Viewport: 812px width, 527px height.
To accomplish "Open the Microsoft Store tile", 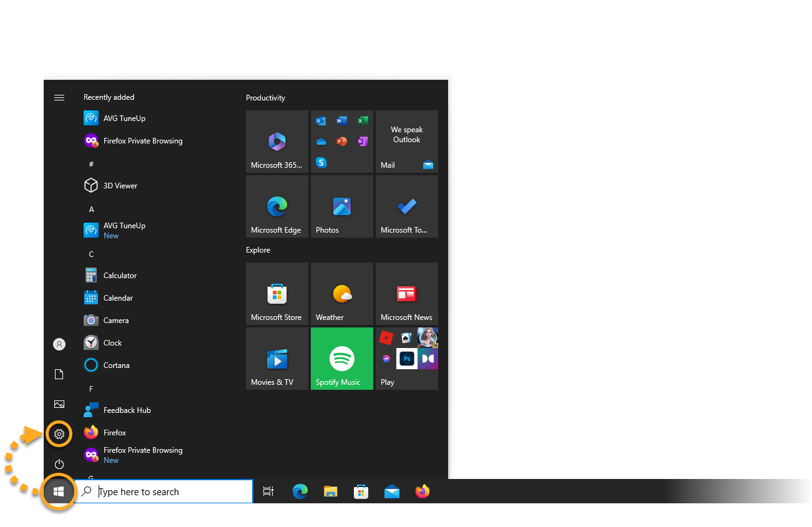I will tap(276, 294).
